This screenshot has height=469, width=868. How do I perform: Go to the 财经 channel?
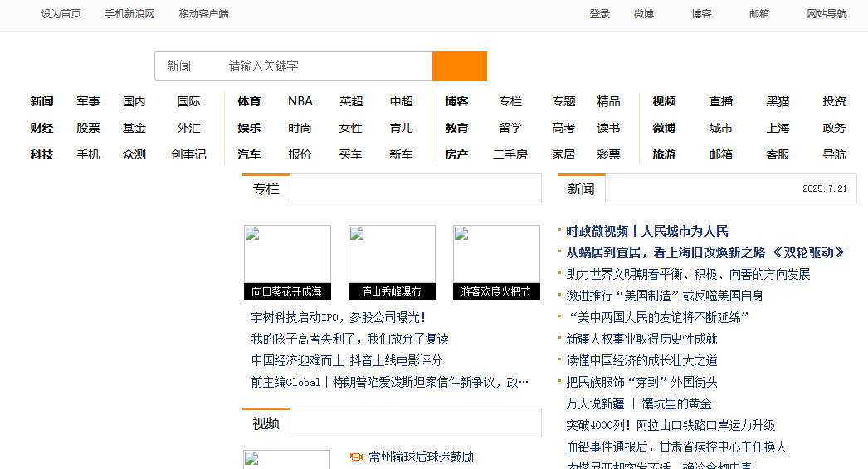click(x=41, y=128)
